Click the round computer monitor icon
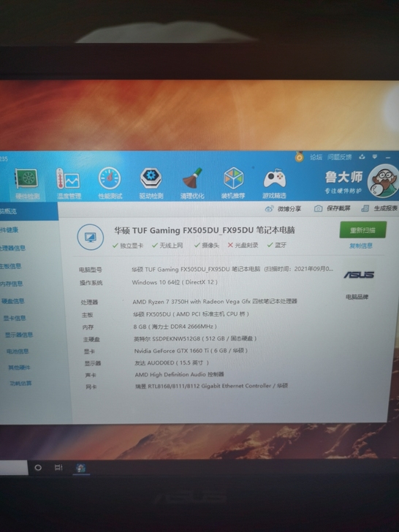The image size is (399, 532). tap(91, 237)
